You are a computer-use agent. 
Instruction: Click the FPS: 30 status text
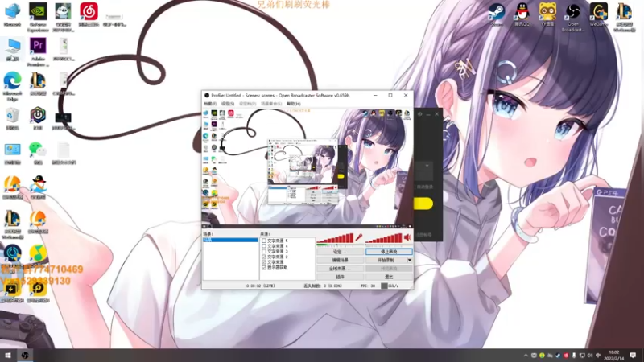pyautogui.click(x=368, y=286)
